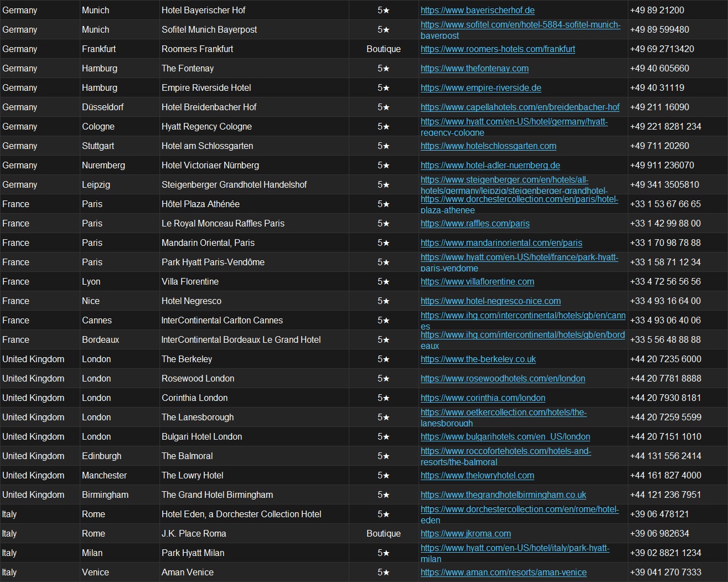Click the Roomers Frankfurt hotel name

point(197,49)
